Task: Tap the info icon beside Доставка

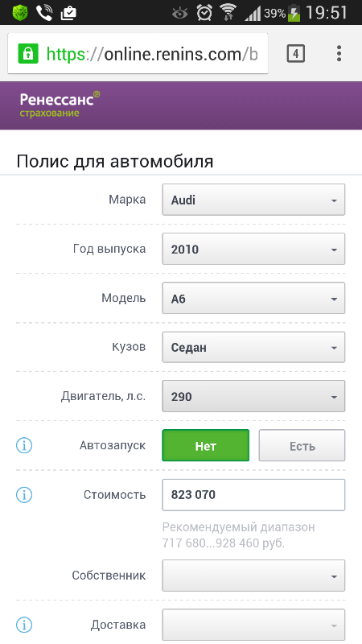Action: click(24, 625)
